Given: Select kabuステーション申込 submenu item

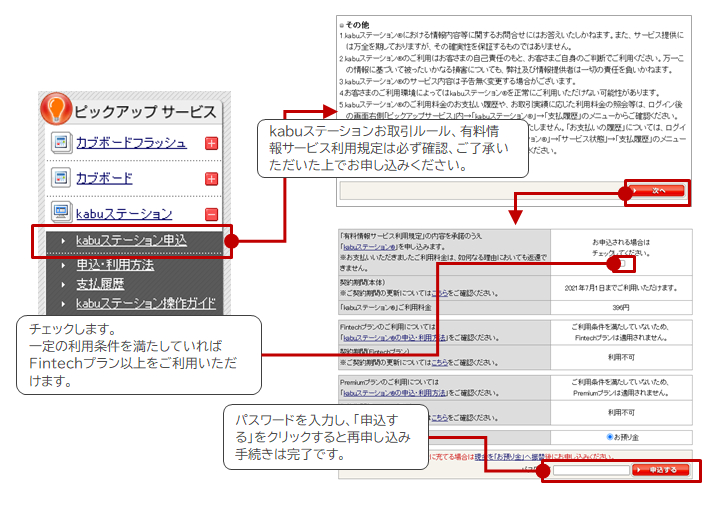Looking at the screenshot, I should [x=131, y=241].
